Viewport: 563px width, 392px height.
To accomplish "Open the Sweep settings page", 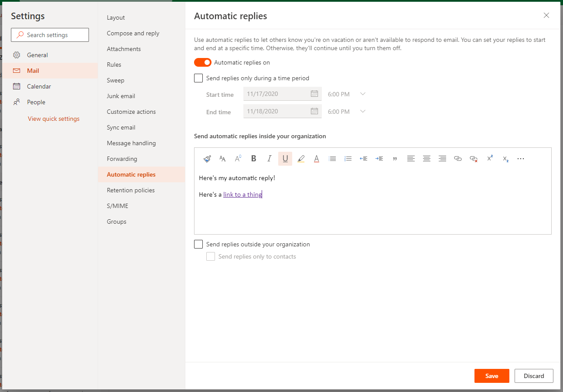I will coord(141,80).
